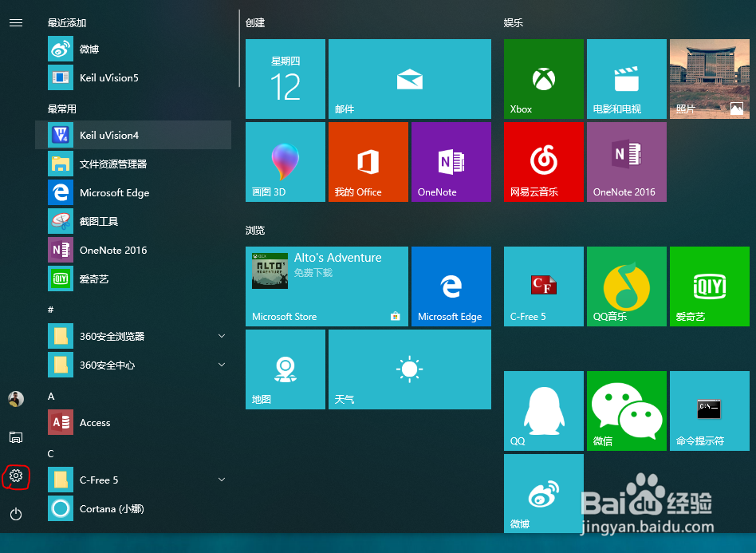Click the # letter index header

pos(50,310)
